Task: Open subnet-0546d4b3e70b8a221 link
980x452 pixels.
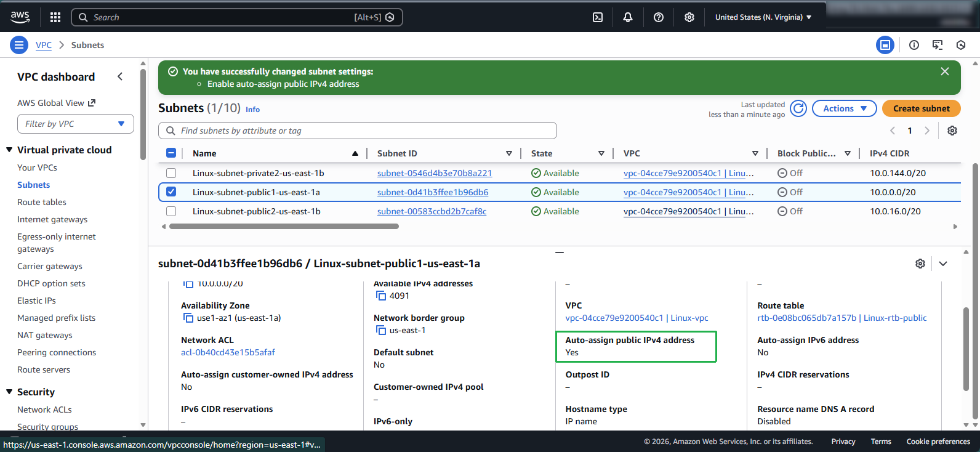Action: click(x=435, y=173)
